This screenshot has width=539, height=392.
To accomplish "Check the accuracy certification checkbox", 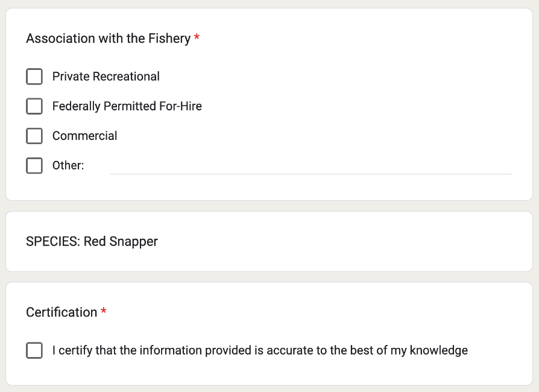I will pyautogui.click(x=34, y=350).
